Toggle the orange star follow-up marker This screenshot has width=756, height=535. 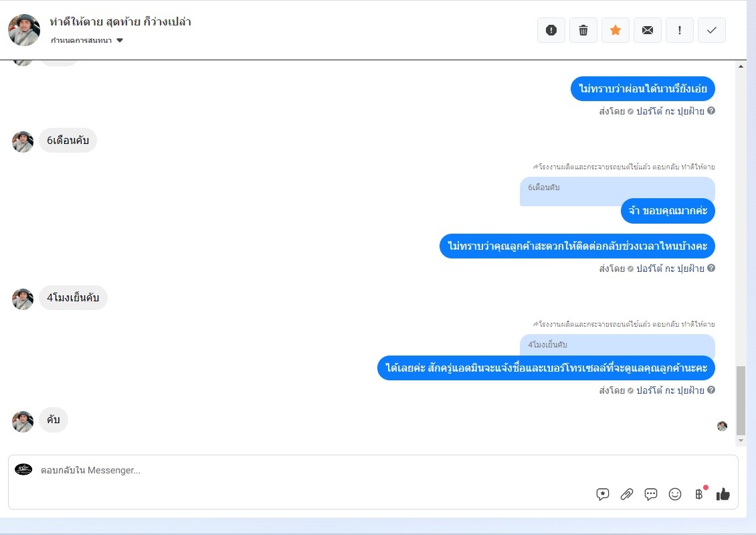click(616, 30)
